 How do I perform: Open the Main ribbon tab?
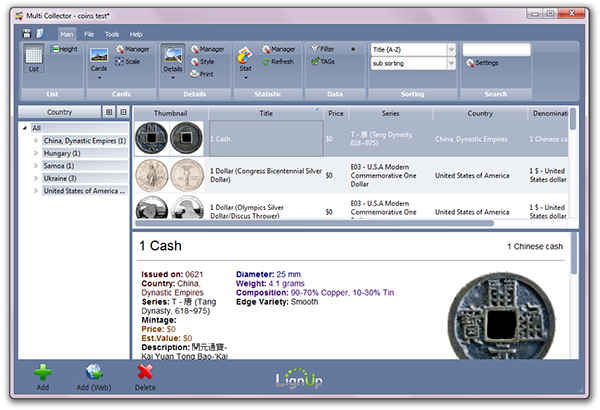67,34
